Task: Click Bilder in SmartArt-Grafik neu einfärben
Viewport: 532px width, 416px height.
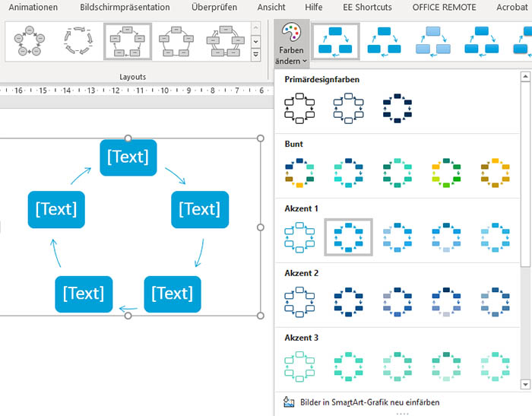Action: tap(362, 402)
